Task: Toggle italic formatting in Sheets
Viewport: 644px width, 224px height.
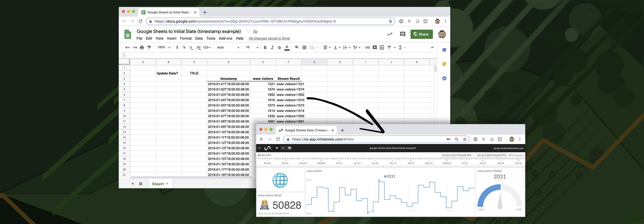Action: click(272, 48)
